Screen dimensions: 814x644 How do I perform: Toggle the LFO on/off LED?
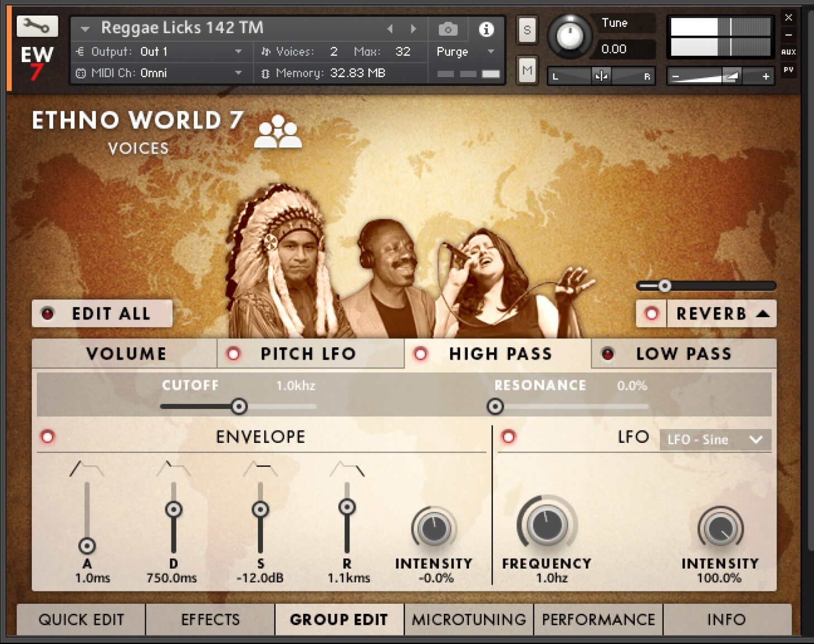point(508,436)
